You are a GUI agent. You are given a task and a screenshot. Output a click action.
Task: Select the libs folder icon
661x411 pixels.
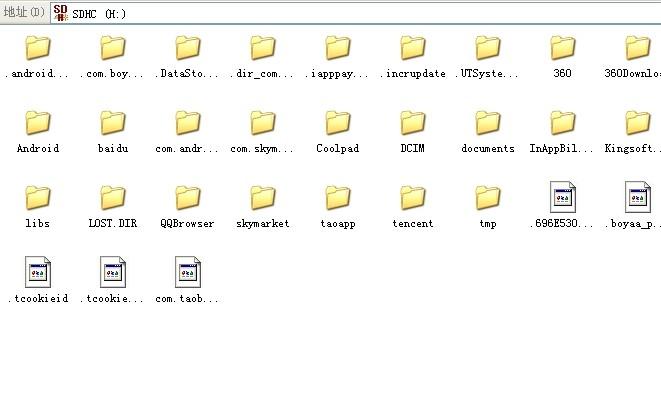[x=38, y=198]
